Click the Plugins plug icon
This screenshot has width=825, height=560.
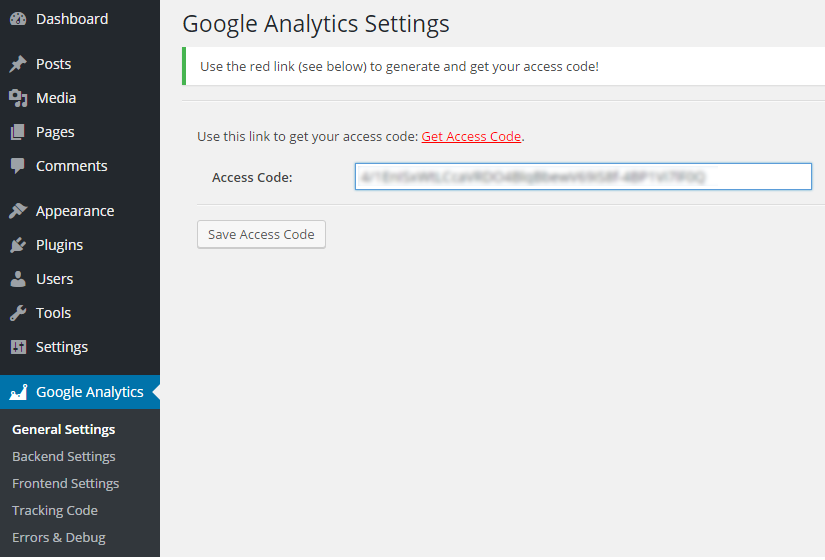coord(18,245)
